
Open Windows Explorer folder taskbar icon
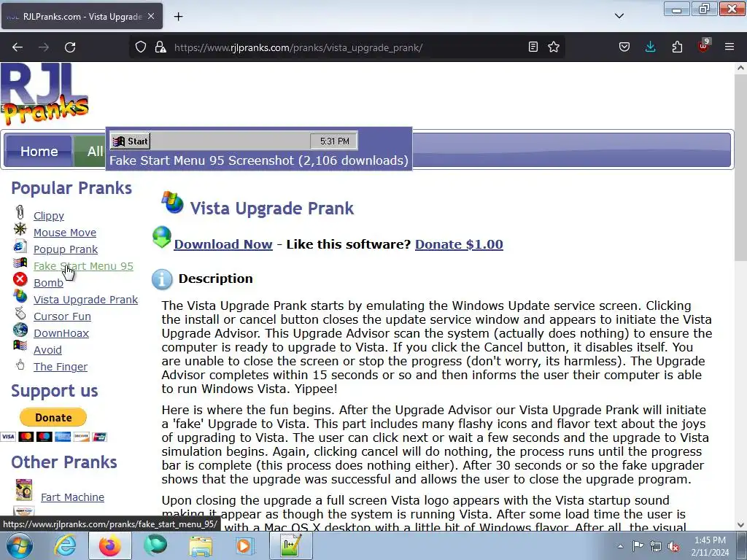click(201, 545)
